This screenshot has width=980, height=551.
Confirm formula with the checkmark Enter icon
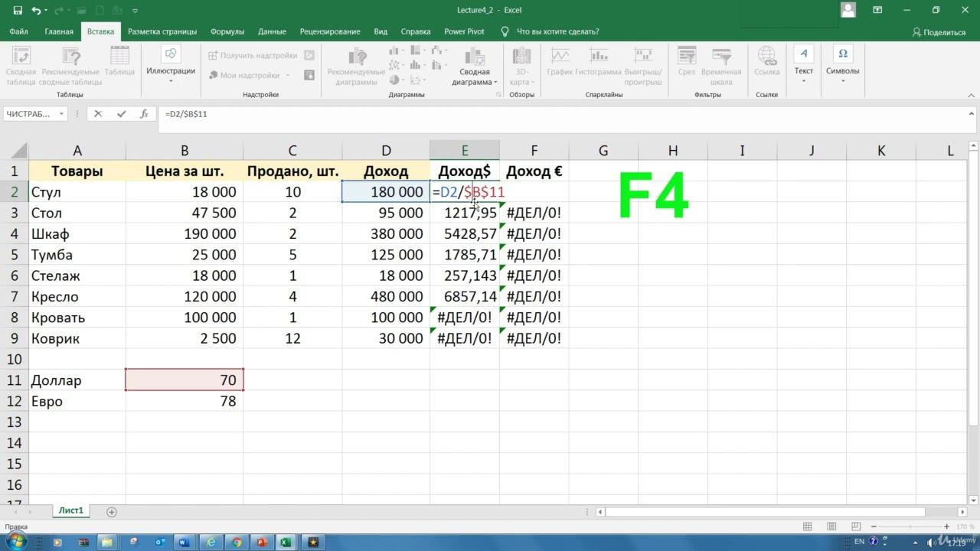point(121,114)
